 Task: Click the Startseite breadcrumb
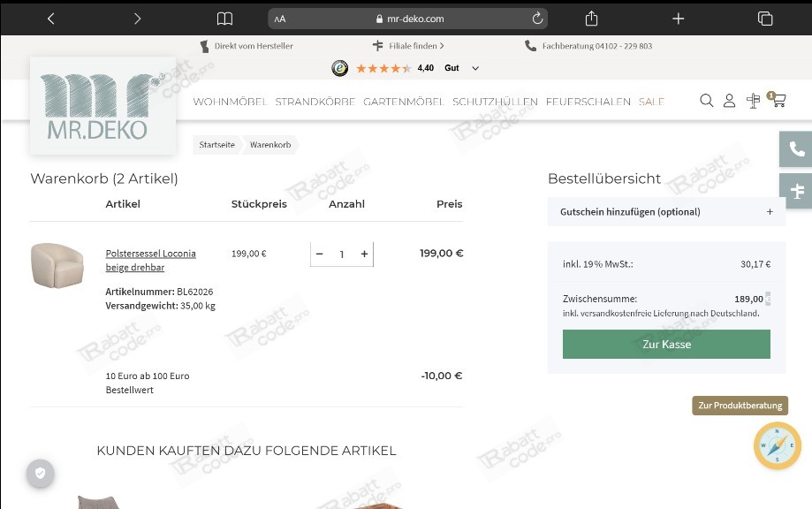pyautogui.click(x=217, y=144)
